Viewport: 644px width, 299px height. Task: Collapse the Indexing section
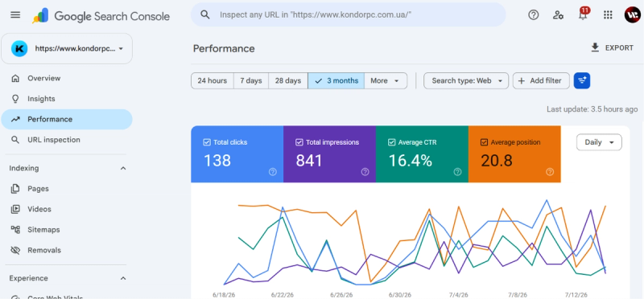click(123, 168)
